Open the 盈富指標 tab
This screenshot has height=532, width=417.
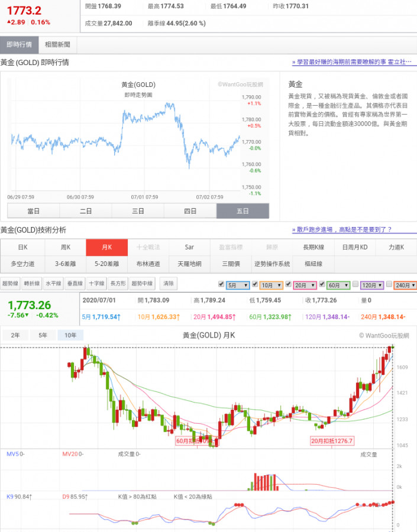(x=231, y=247)
